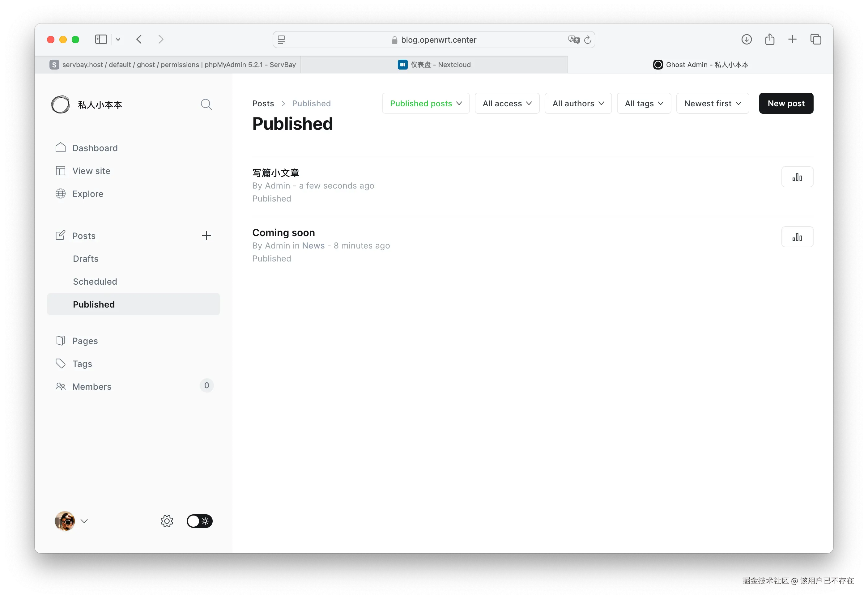This screenshot has height=599, width=868.
Task: Open analytics for the Coming soon post
Action: click(797, 237)
